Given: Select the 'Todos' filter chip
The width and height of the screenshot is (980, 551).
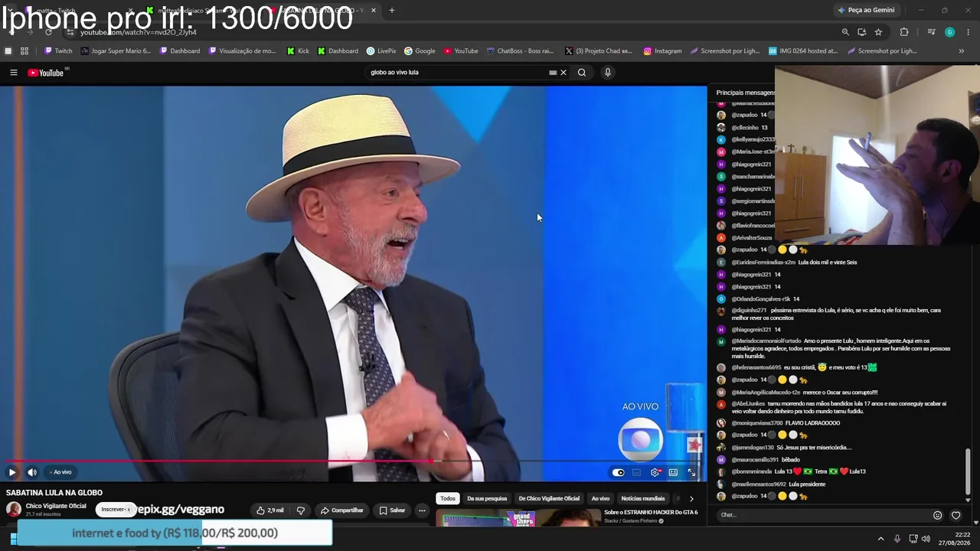Looking at the screenshot, I should click(x=448, y=498).
